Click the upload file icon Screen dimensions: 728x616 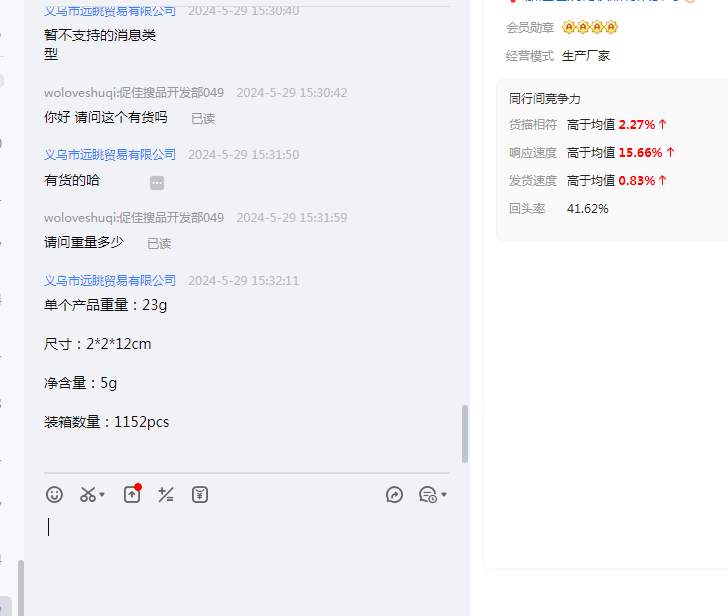pyautogui.click(x=132, y=494)
